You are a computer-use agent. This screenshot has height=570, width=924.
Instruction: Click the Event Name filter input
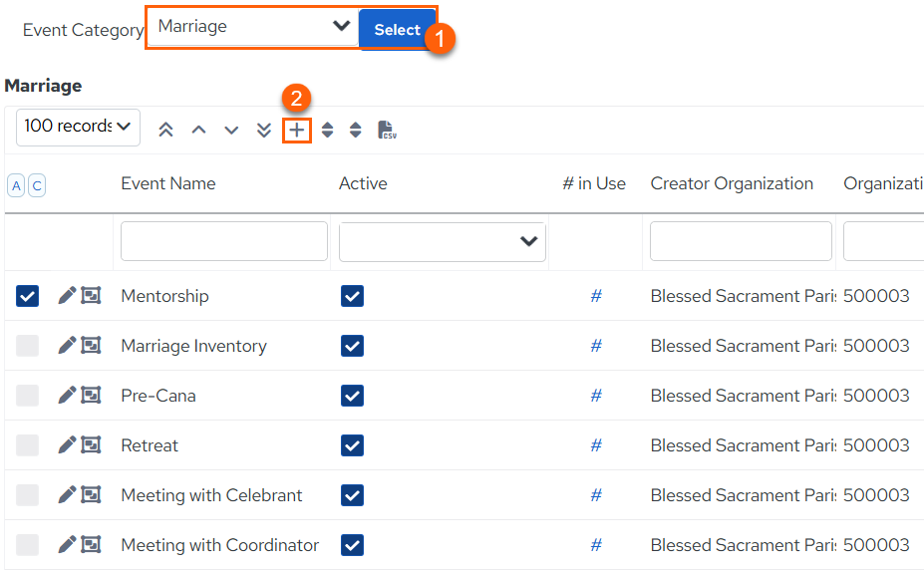224,241
